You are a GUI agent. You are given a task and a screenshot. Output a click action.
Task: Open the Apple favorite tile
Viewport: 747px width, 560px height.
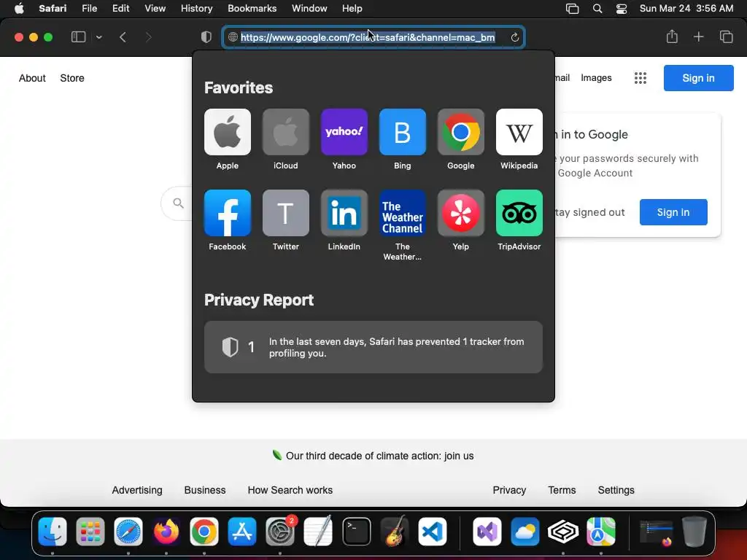(228, 132)
